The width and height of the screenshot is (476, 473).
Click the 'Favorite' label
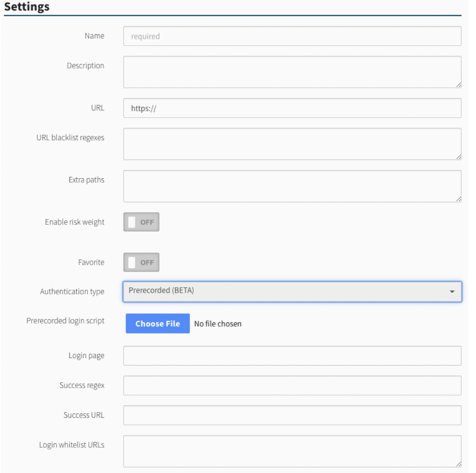(91, 262)
